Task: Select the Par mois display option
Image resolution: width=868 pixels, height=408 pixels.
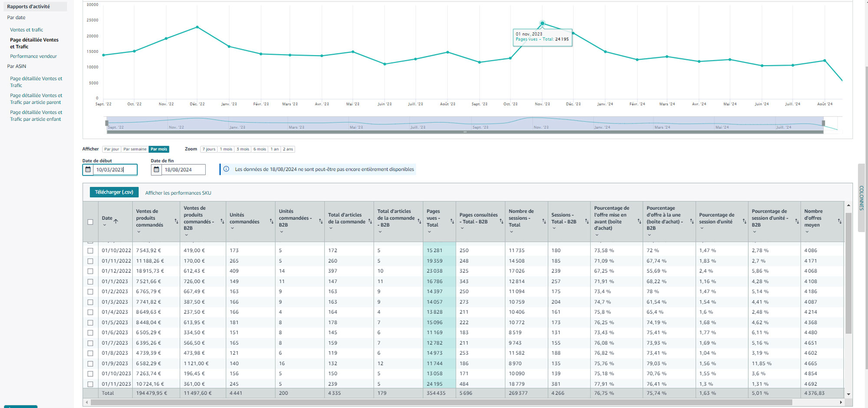Action: coord(159,149)
